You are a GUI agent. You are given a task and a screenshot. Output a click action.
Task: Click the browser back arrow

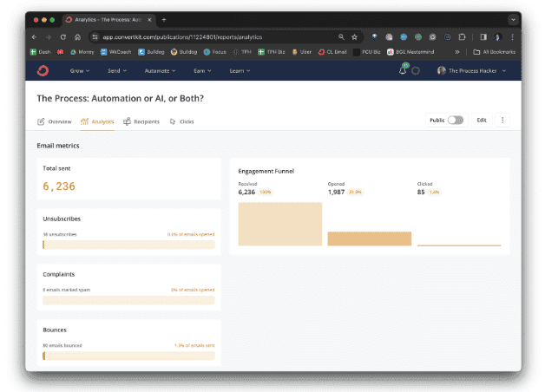[x=35, y=37]
